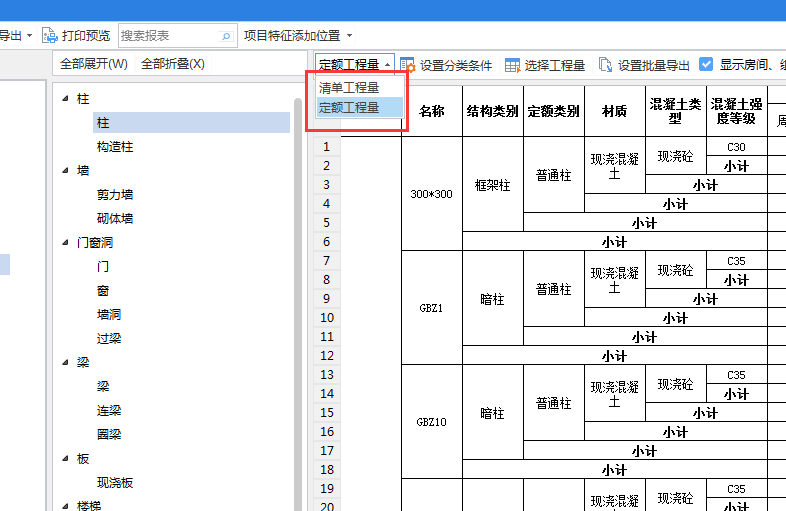
Task: Click 全部折叠(X) button
Action: tap(173, 64)
